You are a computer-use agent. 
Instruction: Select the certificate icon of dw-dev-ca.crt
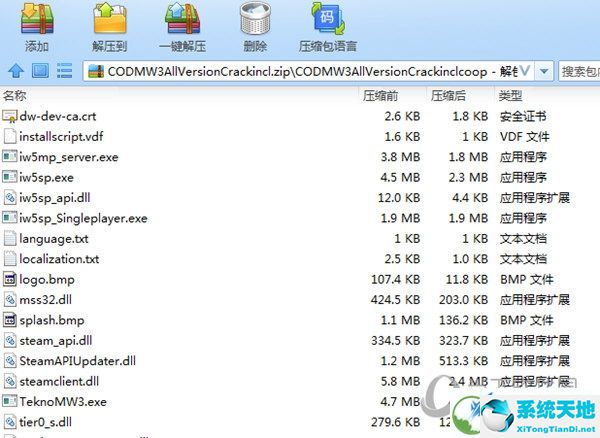coord(10,116)
